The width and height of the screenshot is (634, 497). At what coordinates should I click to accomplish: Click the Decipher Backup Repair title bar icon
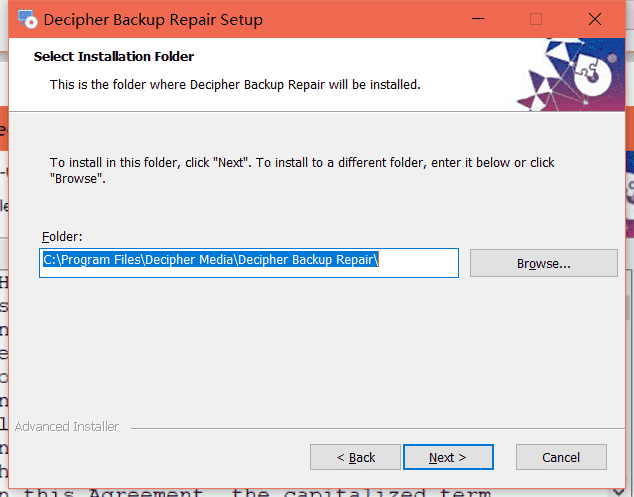[27, 19]
